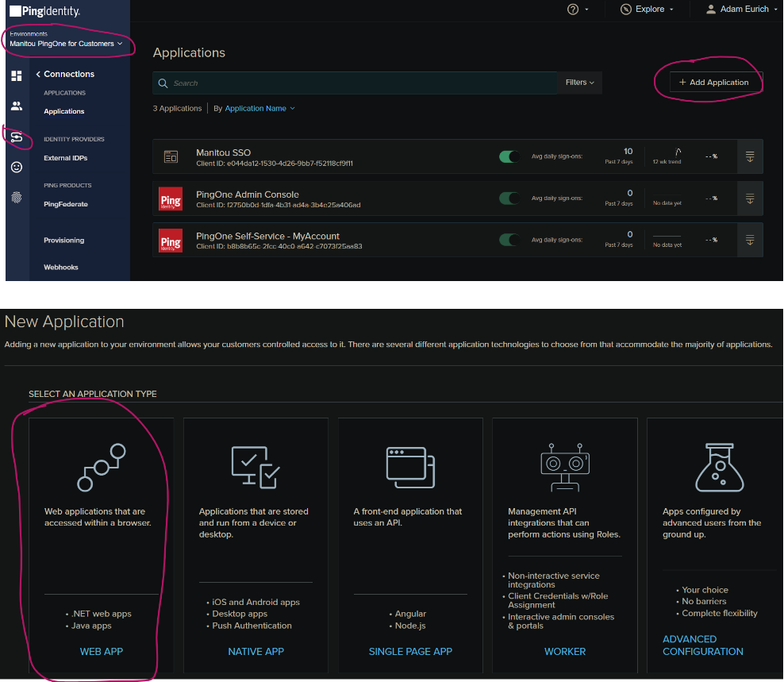Click the Manitou SSO Client ID text

point(275,164)
